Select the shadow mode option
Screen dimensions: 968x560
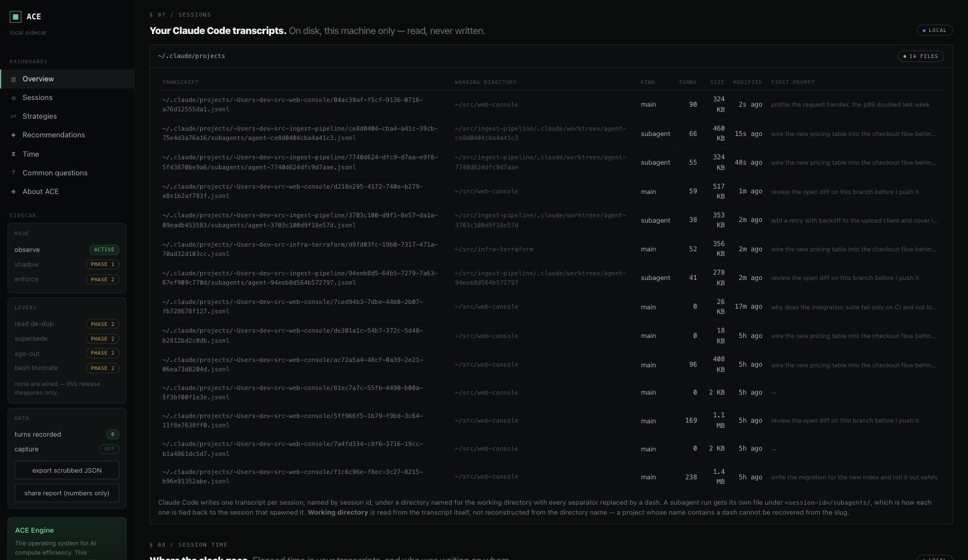pos(67,265)
